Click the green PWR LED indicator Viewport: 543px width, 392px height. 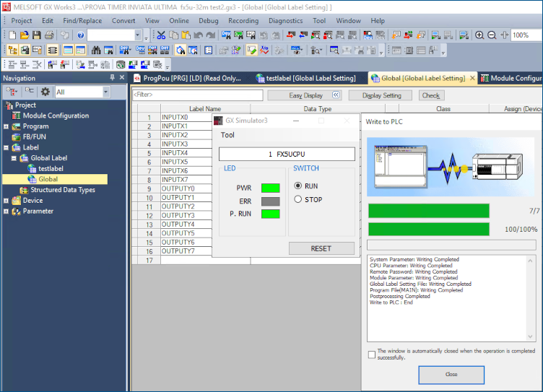coord(271,188)
